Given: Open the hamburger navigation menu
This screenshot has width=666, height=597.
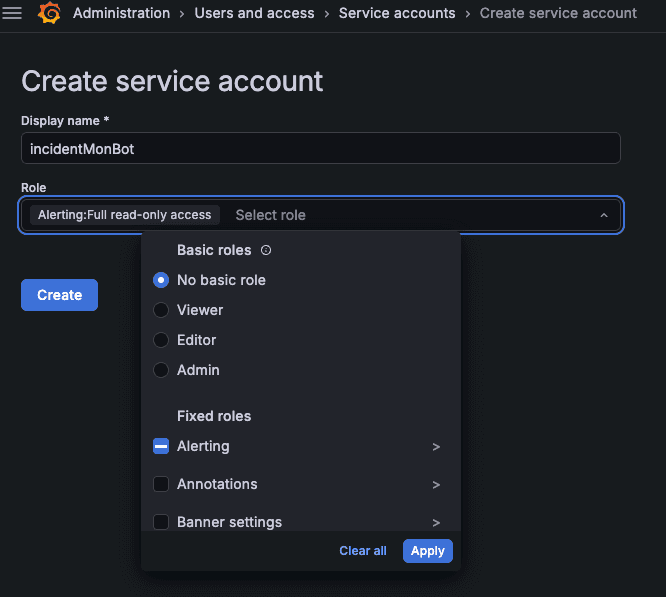Looking at the screenshot, I should [12, 13].
